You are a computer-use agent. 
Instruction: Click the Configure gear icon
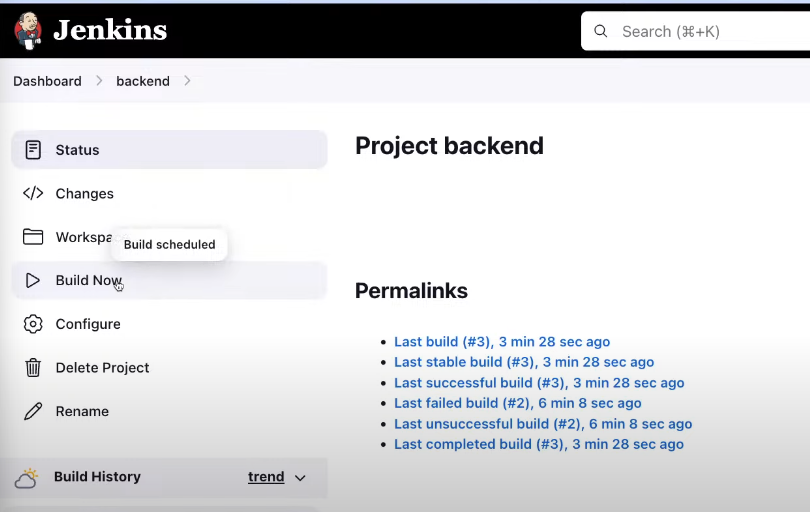point(33,324)
